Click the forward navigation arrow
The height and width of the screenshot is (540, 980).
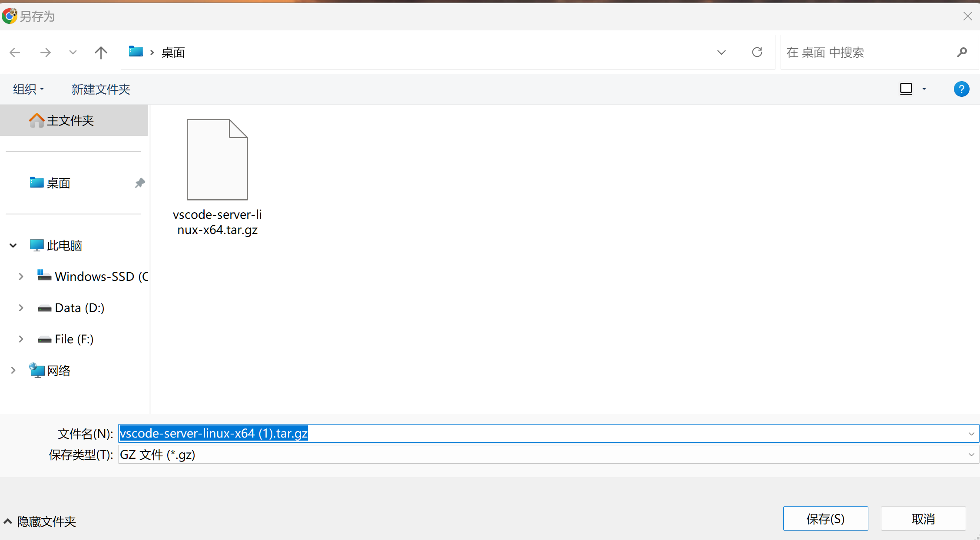pyautogui.click(x=45, y=53)
